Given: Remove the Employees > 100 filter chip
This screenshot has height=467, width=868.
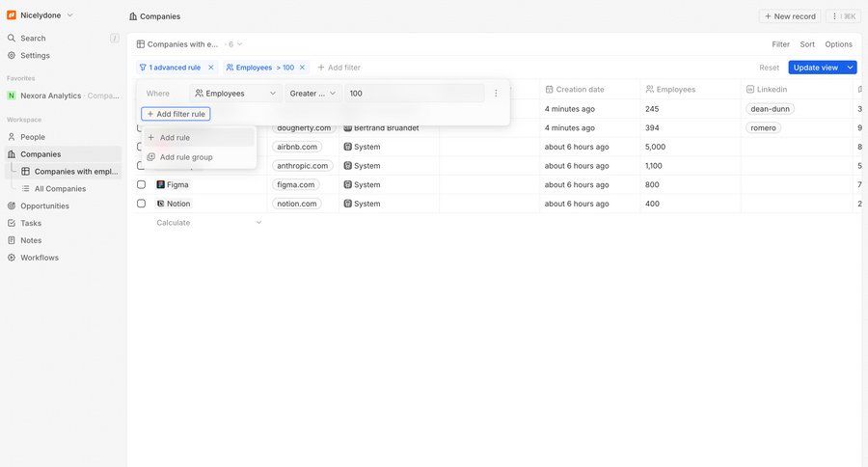Looking at the screenshot, I should (x=302, y=68).
